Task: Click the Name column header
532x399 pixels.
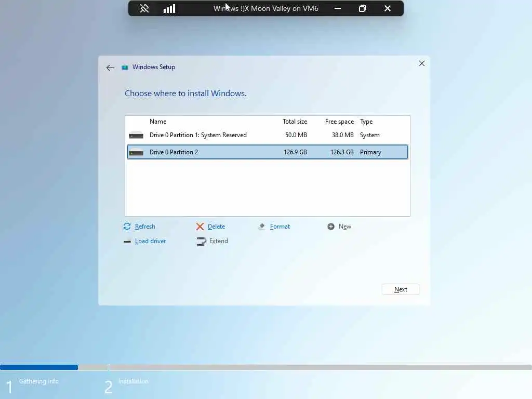Action: click(158, 122)
